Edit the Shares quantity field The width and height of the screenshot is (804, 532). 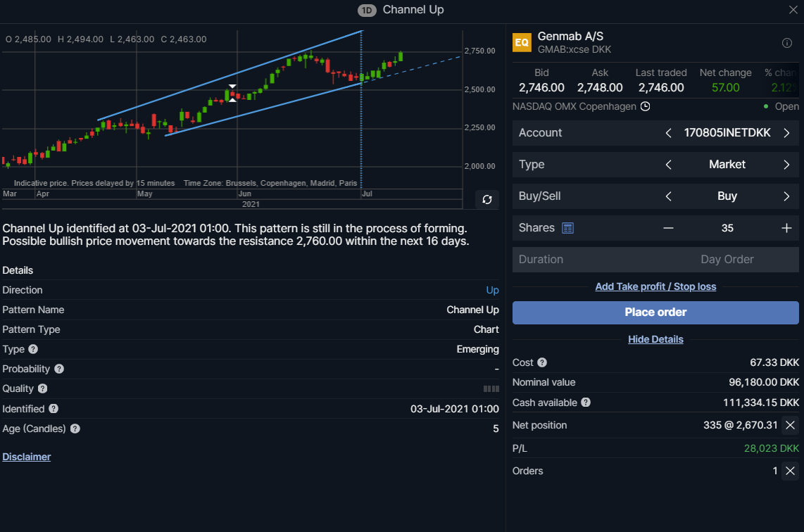727,228
